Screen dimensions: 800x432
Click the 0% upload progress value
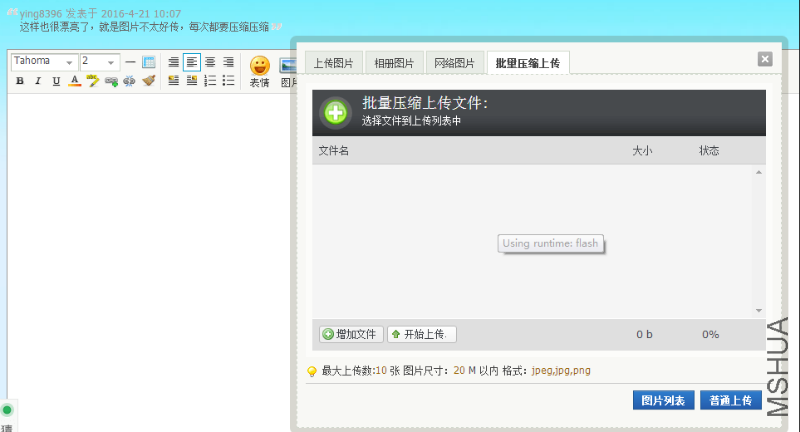tap(711, 335)
